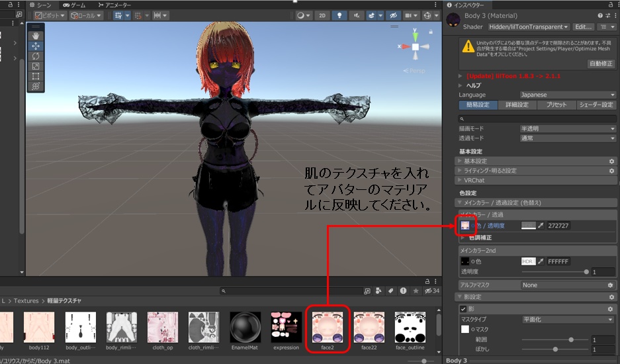Expand the ライティング・明るさ設定 foldout

tap(536, 171)
